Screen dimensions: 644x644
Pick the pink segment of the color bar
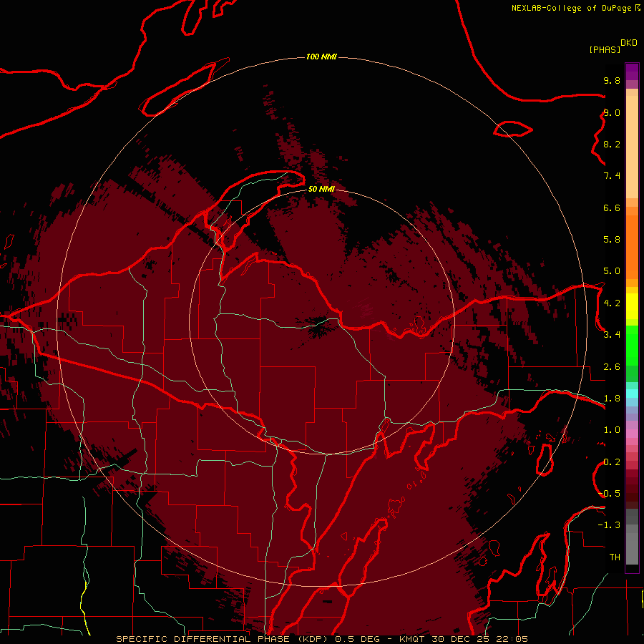[x=632, y=434]
